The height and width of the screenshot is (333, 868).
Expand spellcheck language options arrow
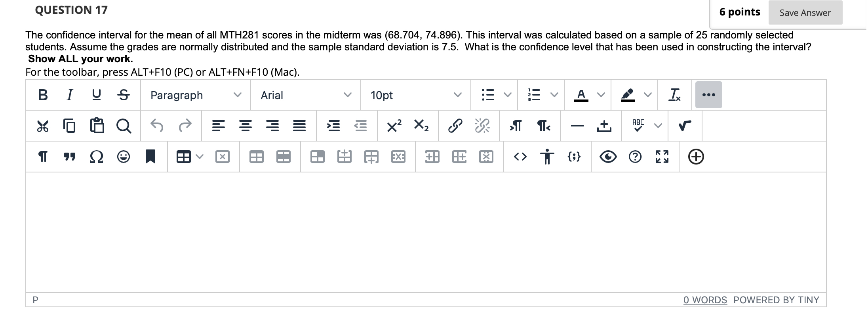(x=658, y=126)
